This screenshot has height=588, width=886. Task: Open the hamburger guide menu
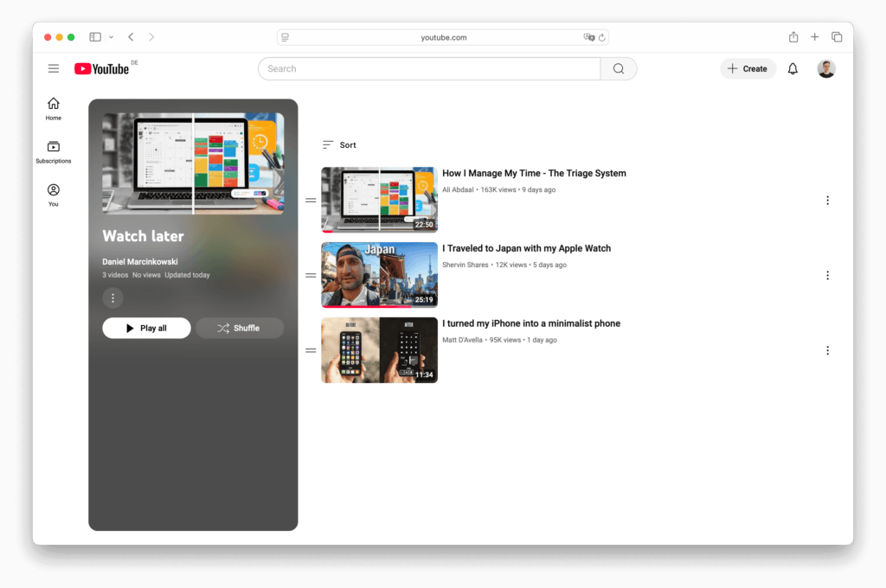[x=53, y=69]
